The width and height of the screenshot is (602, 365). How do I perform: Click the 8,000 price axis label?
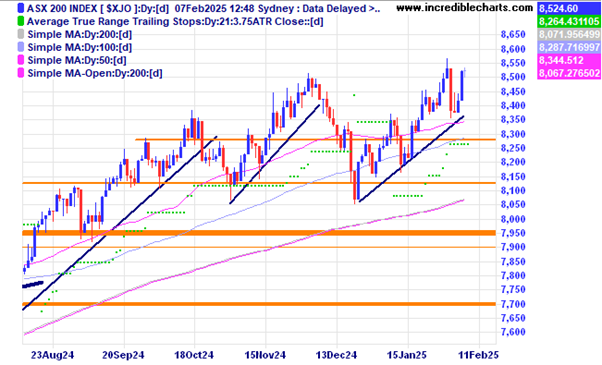(x=513, y=219)
